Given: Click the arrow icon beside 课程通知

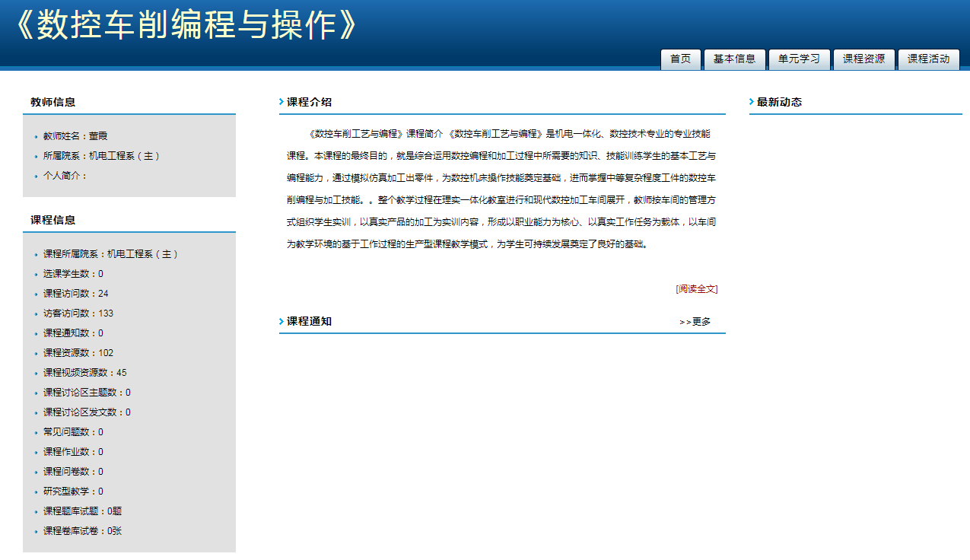Looking at the screenshot, I should coord(281,322).
